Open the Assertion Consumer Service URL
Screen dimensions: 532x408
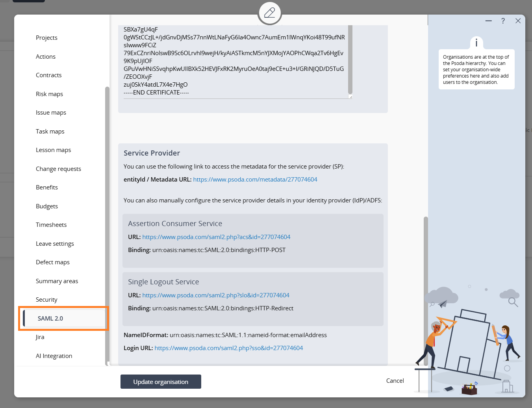216,237
